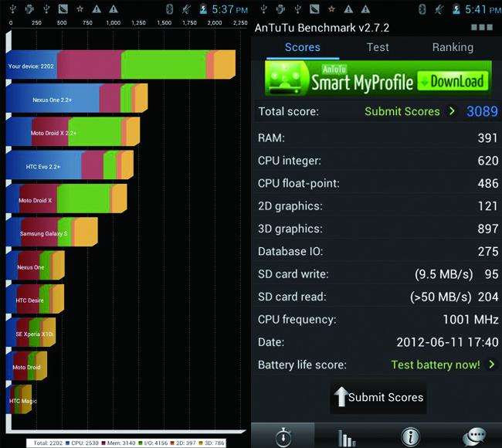
Task: Open the Ranking tab
Action: [x=453, y=47]
